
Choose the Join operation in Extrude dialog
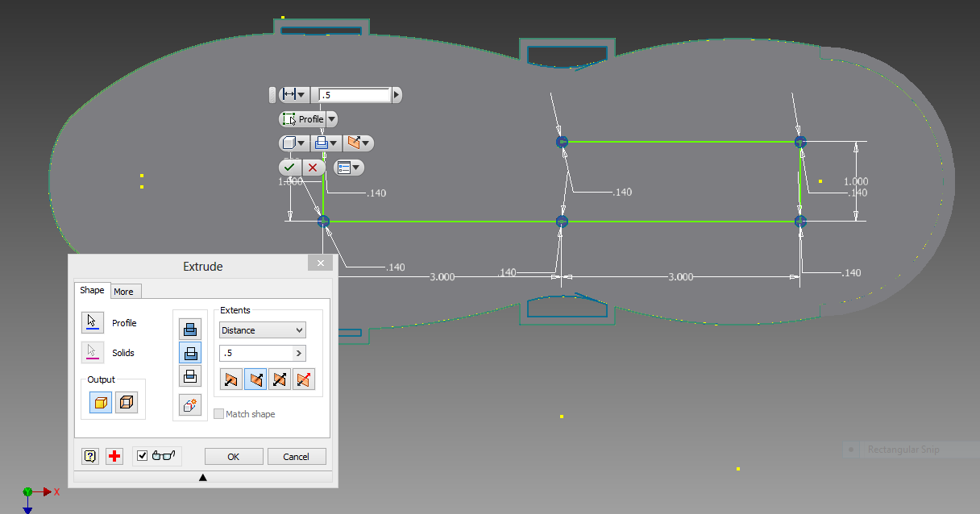pyautogui.click(x=189, y=329)
